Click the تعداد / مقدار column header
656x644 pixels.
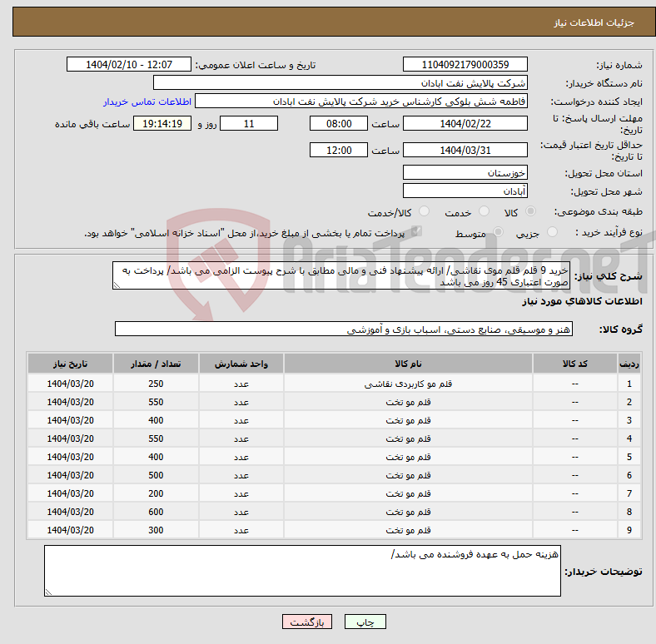[x=156, y=364]
